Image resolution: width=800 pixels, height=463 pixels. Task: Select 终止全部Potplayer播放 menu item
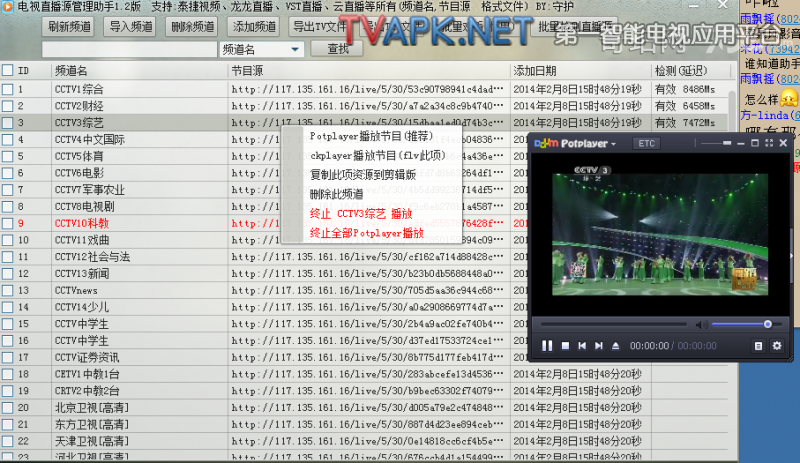coord(367,233)
